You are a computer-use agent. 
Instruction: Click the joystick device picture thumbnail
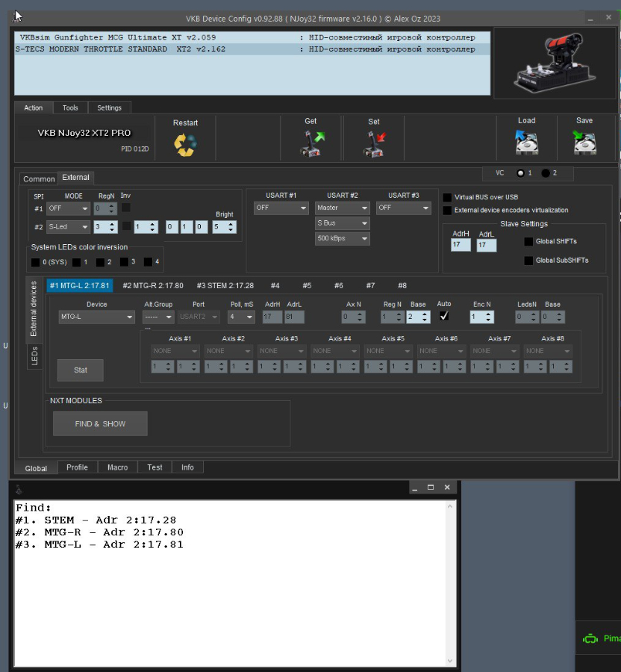(555, 63)
